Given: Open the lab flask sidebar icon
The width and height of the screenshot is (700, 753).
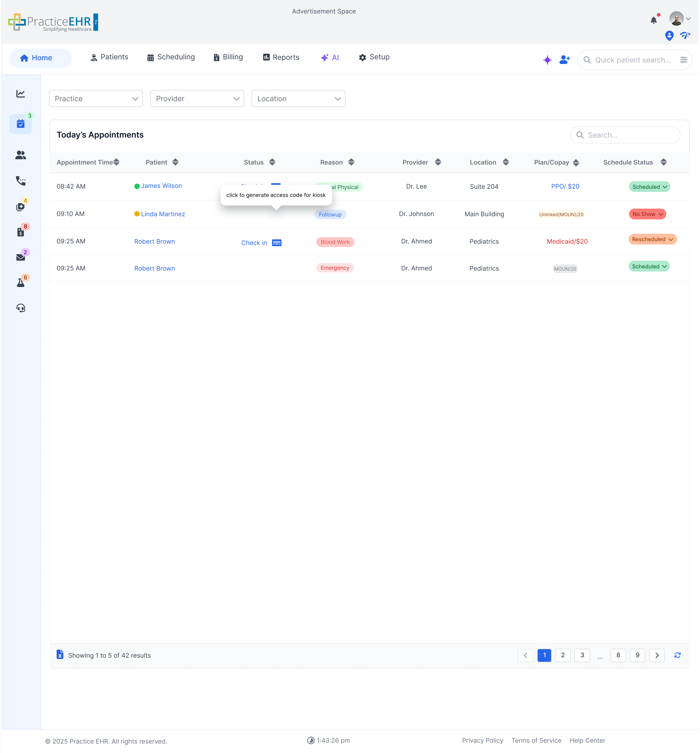Looking at the screenshot, I should [20, 283].
